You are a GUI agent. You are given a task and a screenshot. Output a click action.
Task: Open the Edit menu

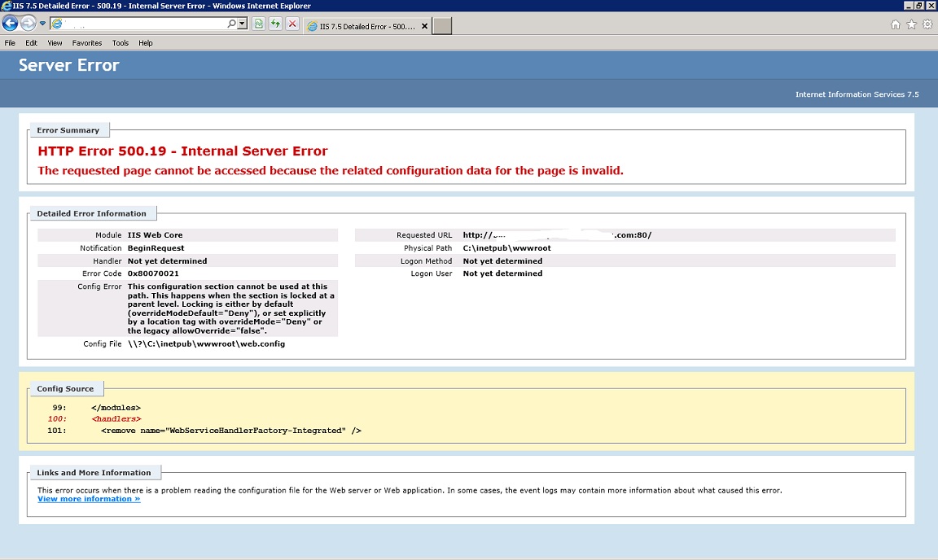tap(31, 43)
